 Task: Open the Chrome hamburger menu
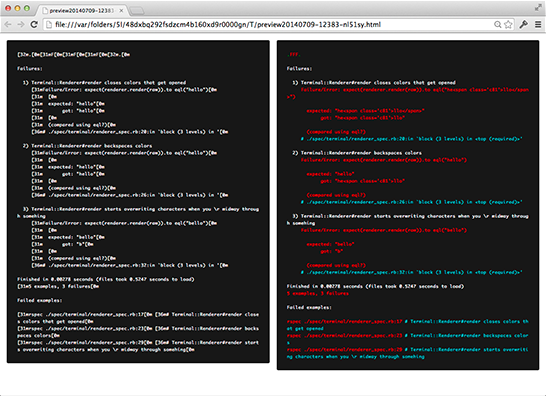point(538,24)
